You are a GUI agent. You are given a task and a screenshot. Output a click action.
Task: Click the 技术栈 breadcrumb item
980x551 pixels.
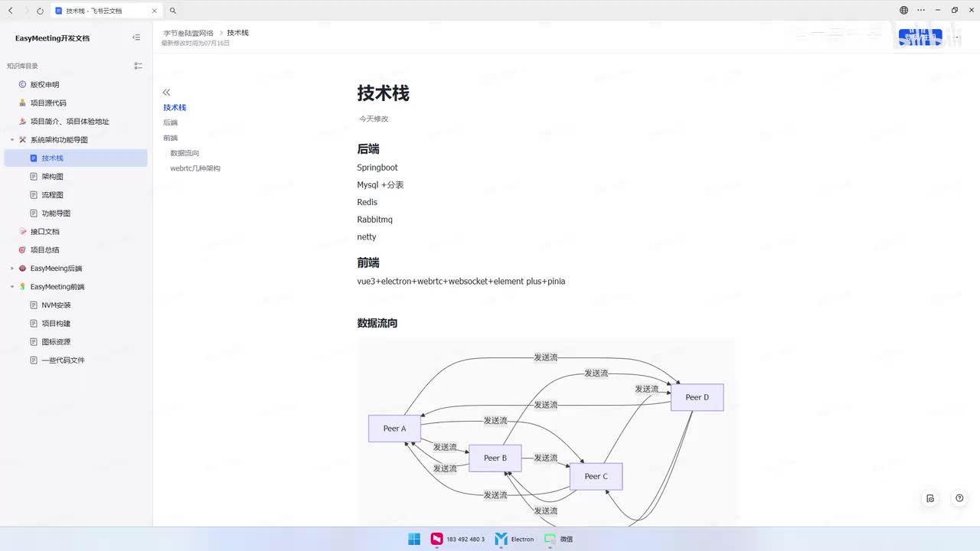[237, 33]
